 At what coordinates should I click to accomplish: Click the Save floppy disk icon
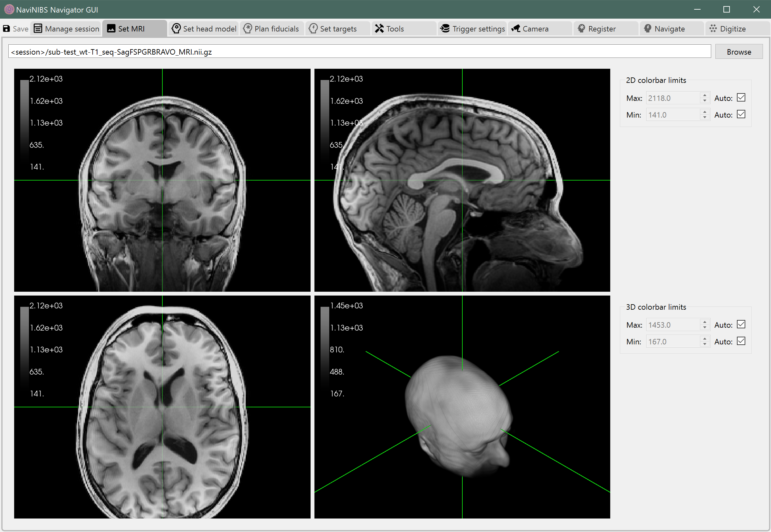click(6, 29)
